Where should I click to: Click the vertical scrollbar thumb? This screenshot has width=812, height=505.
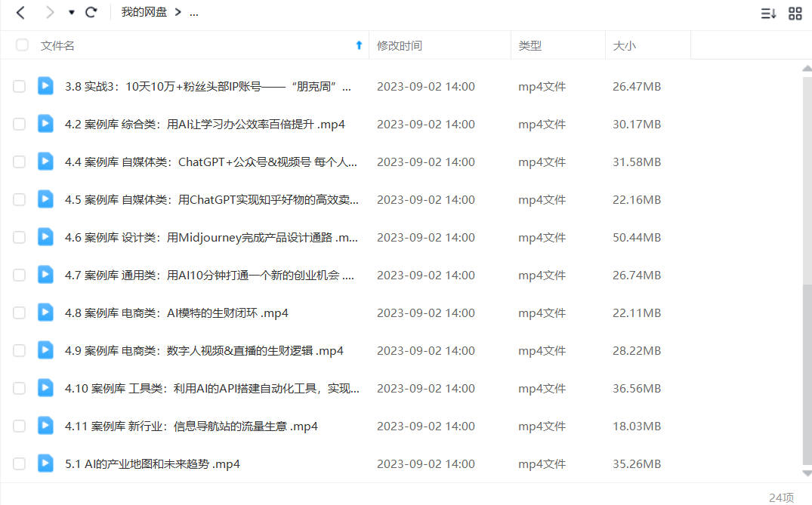(x=807, y=374)
